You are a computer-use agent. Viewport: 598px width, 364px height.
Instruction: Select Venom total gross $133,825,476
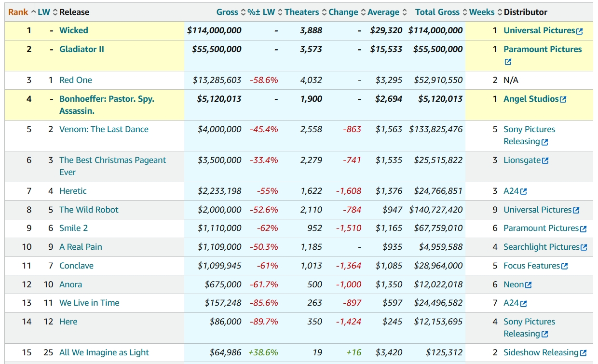point(436,129)
